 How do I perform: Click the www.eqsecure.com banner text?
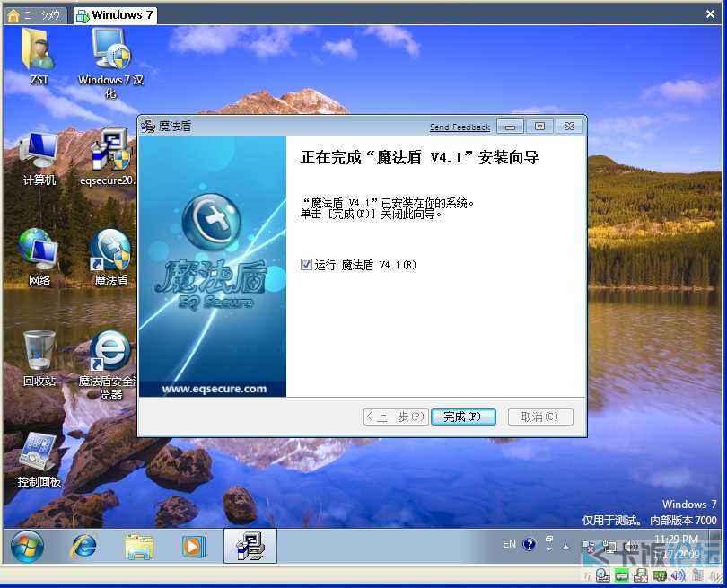[215, 389]
